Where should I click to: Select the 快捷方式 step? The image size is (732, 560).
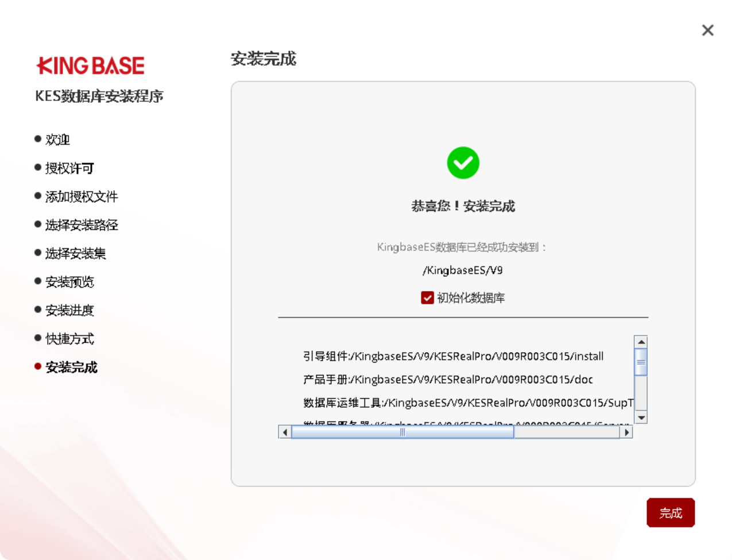pos(69,339)
